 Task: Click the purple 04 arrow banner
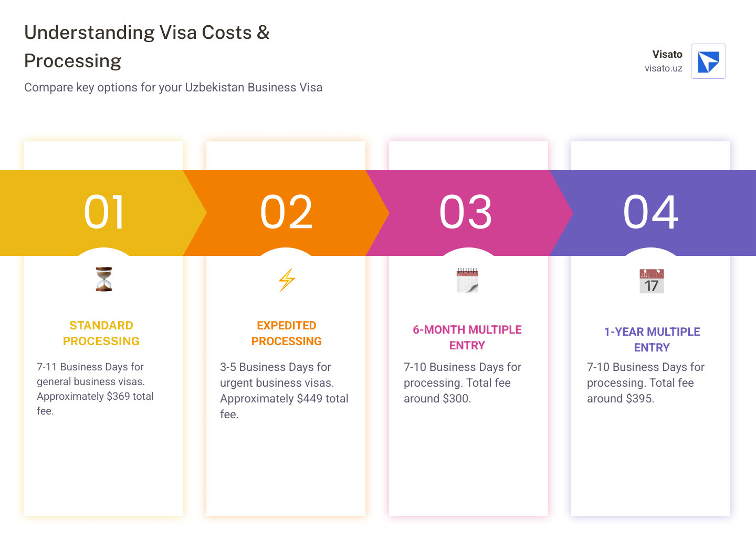[651, 212]
